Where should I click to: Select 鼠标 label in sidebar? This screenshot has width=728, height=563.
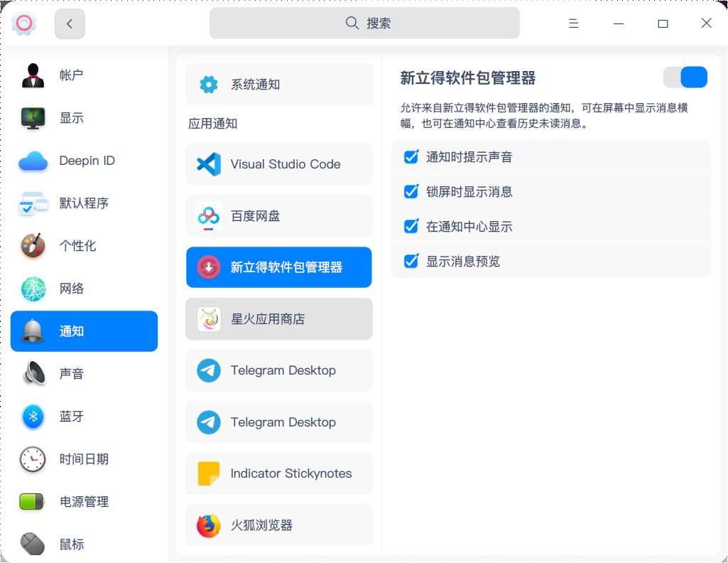72,544
